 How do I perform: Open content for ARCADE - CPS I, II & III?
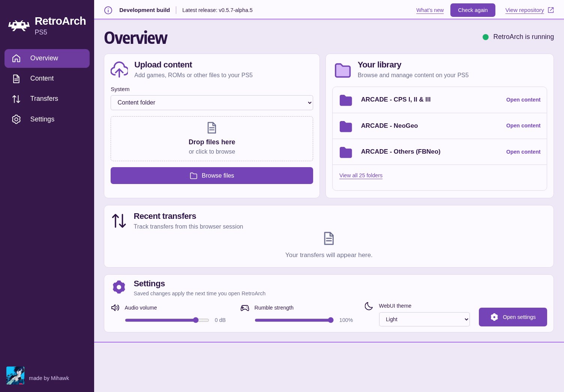[523, 100]
